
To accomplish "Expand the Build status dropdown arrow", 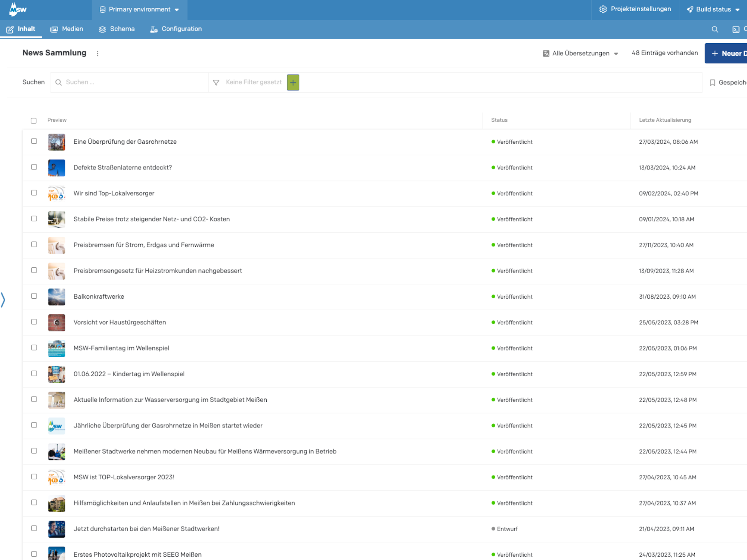I will click(x=737, y=10).
